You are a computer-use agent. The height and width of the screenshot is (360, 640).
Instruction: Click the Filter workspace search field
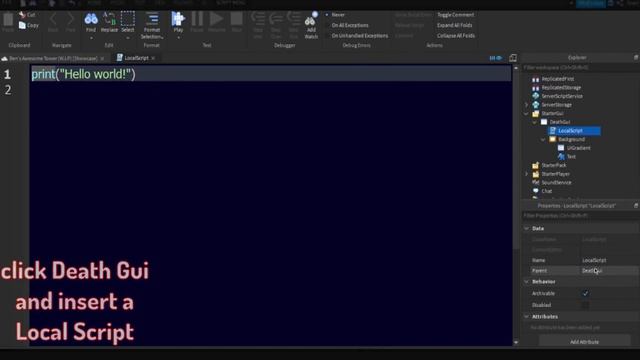580,67
